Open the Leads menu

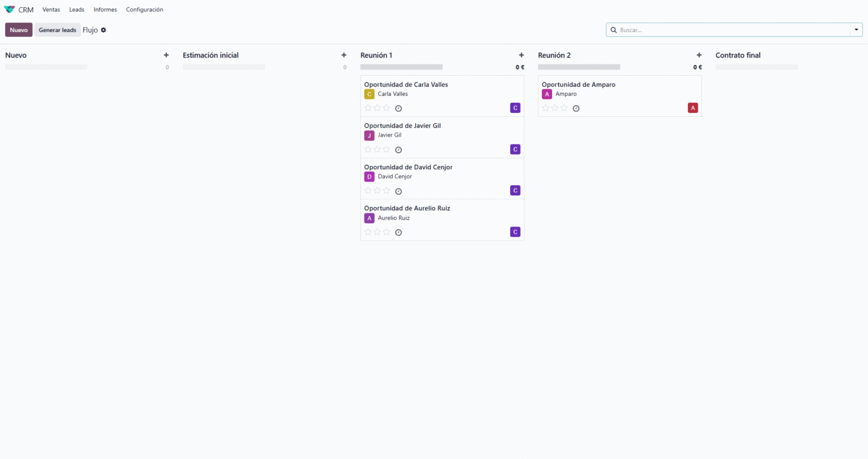click(x=77, y=10)
